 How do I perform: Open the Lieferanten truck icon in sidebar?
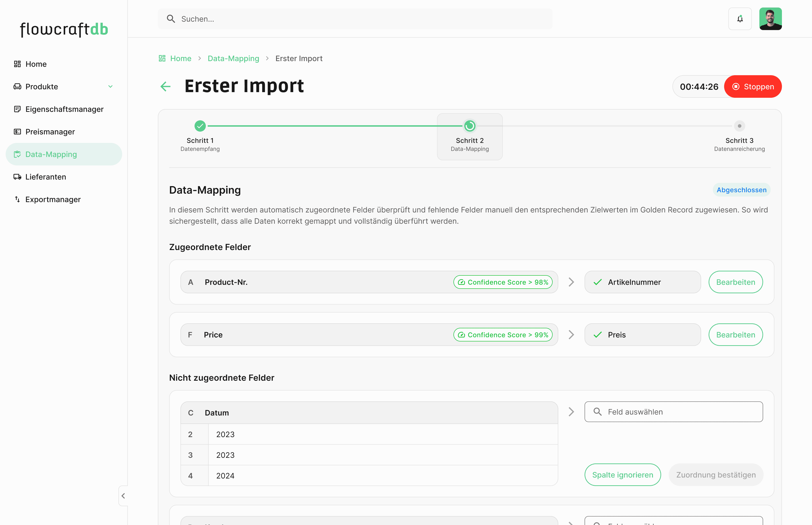pyautogui.click(x=18, y=176)
